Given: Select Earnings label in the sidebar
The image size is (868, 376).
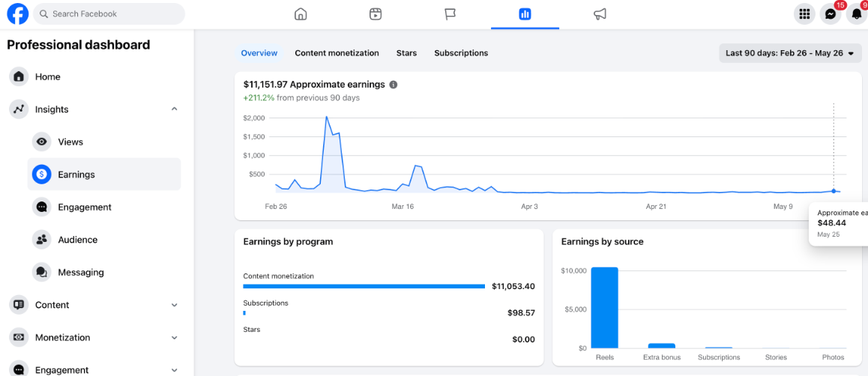Looking at the screenshot, I should click(76, 175).
